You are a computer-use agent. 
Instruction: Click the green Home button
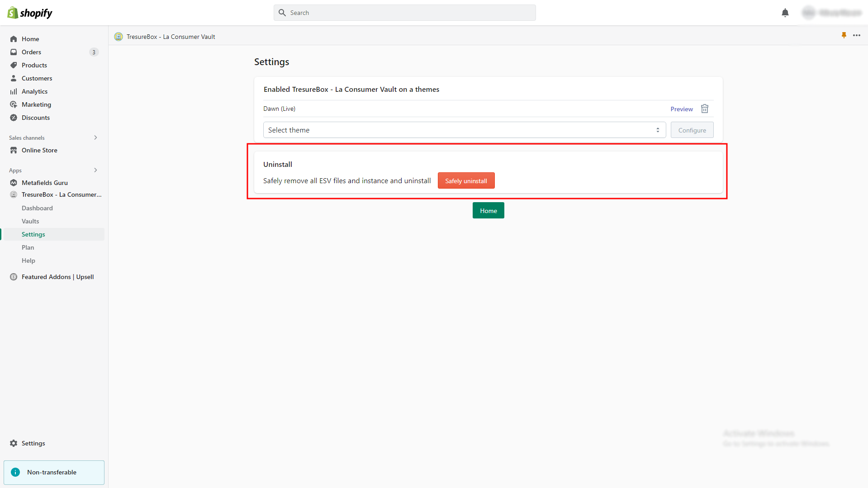coord(489,210)
